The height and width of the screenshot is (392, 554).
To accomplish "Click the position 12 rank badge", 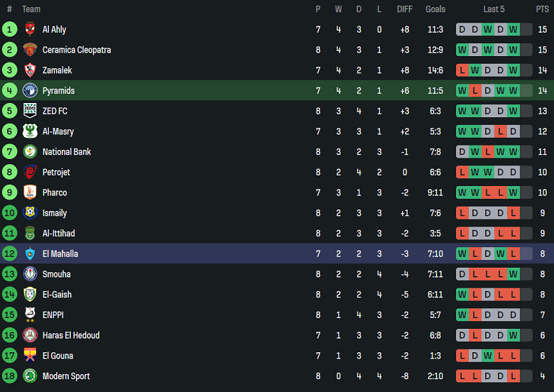I will coord(9,254).
